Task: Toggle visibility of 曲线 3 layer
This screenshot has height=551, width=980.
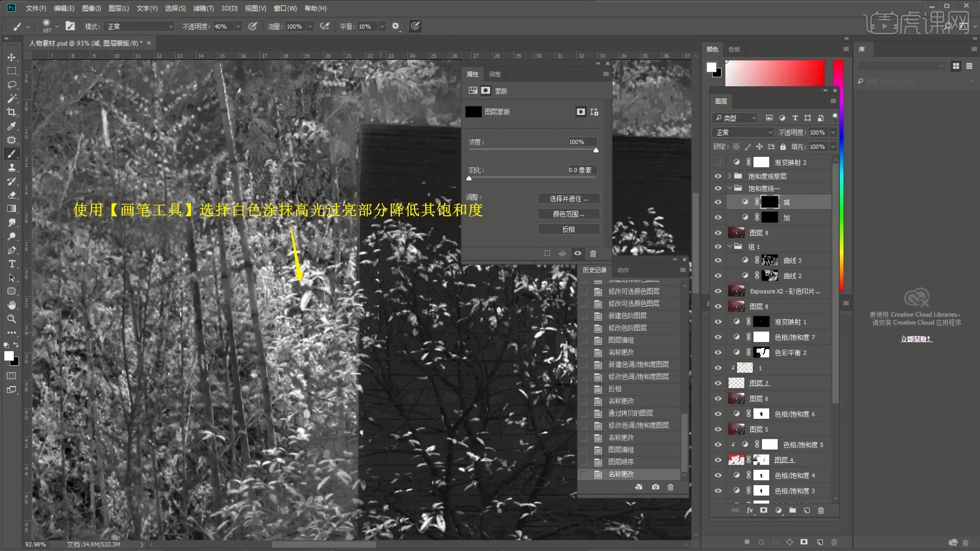Action: (718, 260)
